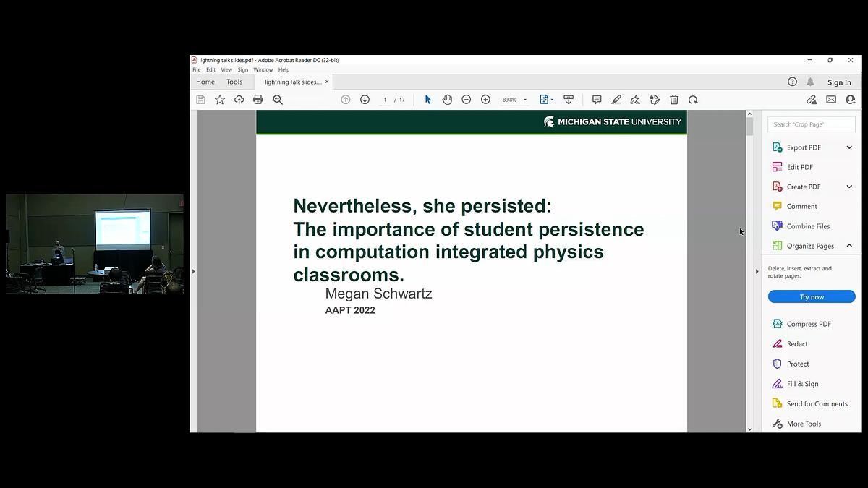Viewport: 868px width, 488px height.
Task: Open the View menu
Action: coord(226,70)
